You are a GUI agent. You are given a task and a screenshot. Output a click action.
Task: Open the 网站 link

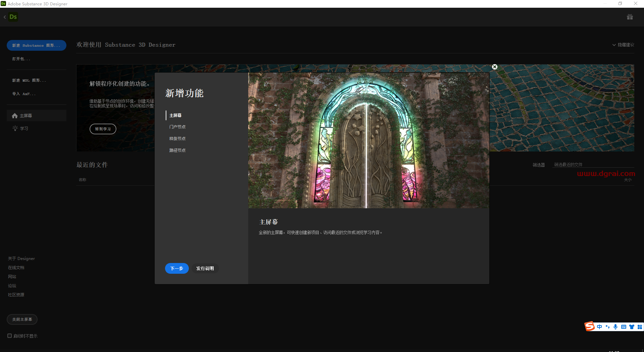pos(12,276)
